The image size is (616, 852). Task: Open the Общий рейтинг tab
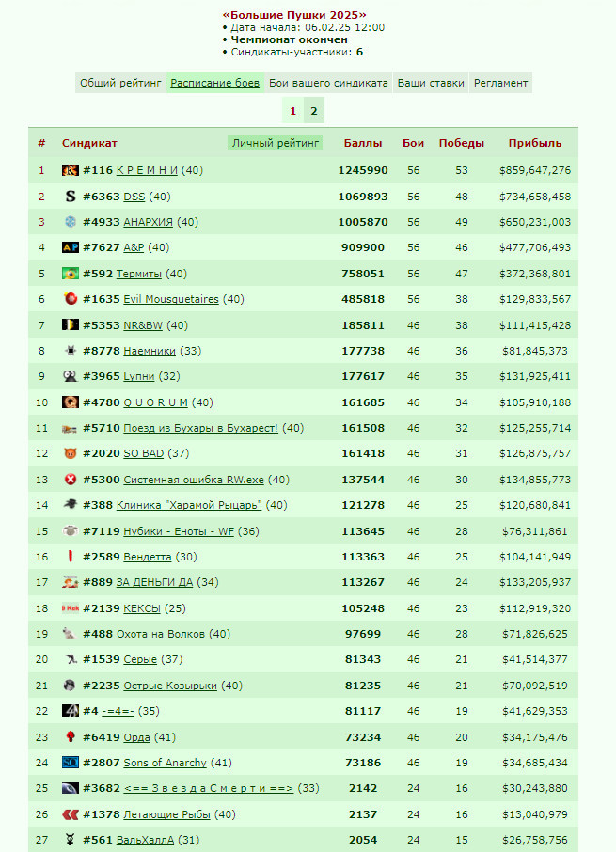pyautogui.click(x=120, y=83)
